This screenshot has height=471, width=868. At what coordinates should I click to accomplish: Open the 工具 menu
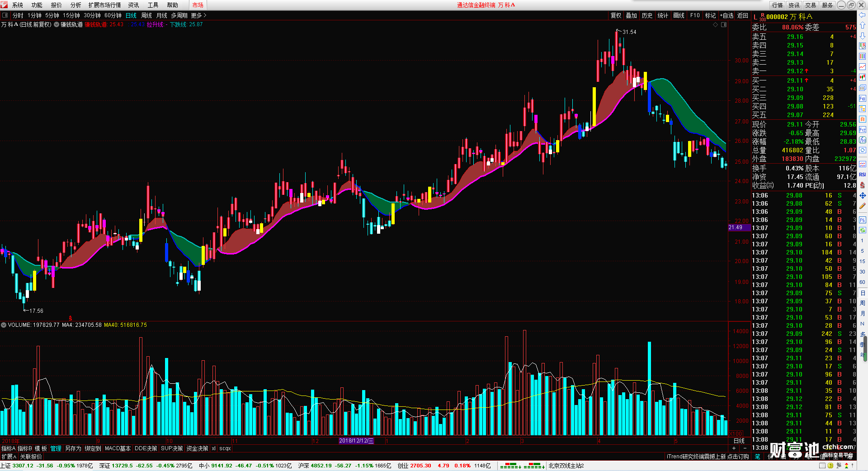click(x=153, y=5)
